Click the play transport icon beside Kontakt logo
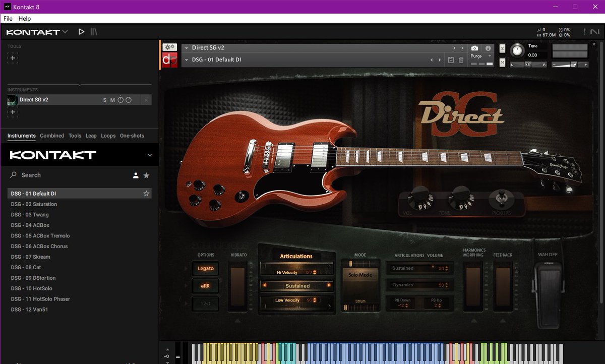This screenshot has width=605, height=364. [82, 32]
